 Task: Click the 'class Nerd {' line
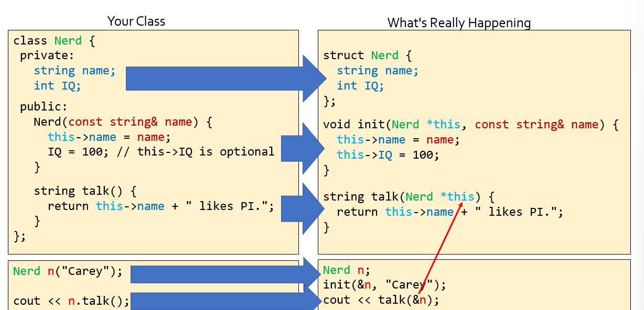tap(54, 41)
